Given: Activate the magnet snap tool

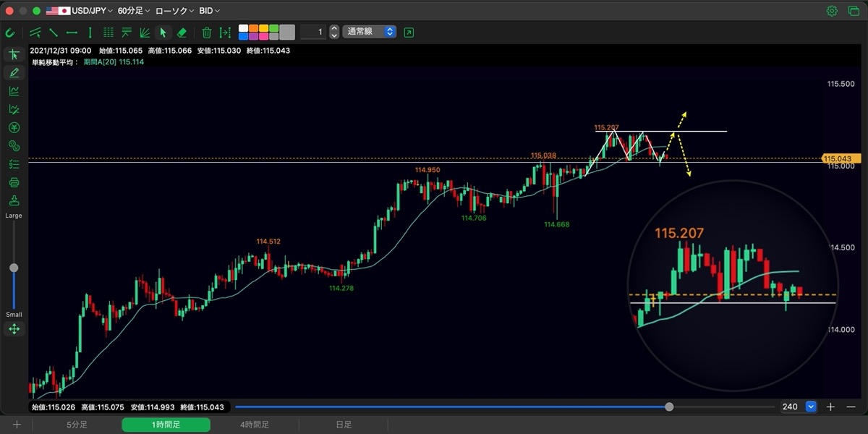Looking at the screenshot, I should [x=10, y=33].
